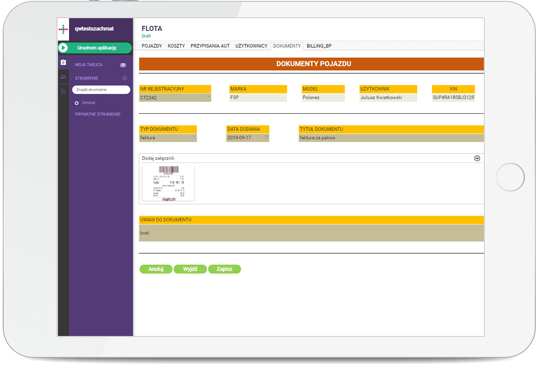The image size is (539, 392).
Task: Open the clipboard board icon in sidebar
Action: (63, 62)
